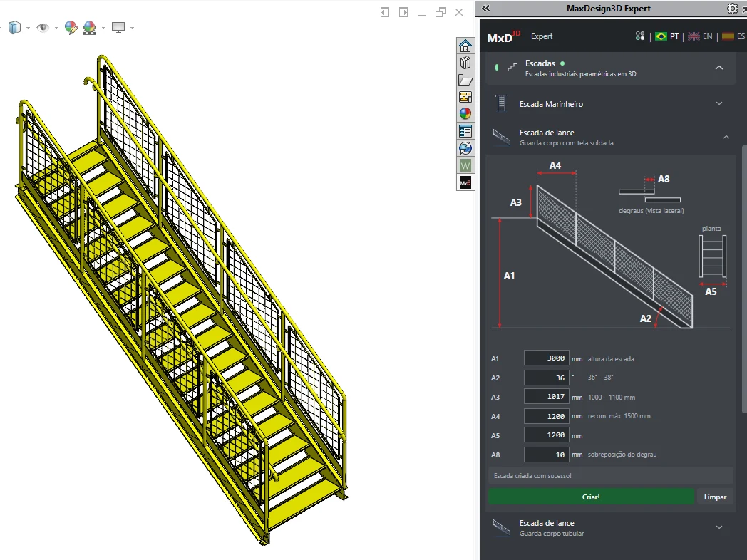Edit the A8 sobreposição do degrau field
747x560 pixels.
(x=546, y=455)
